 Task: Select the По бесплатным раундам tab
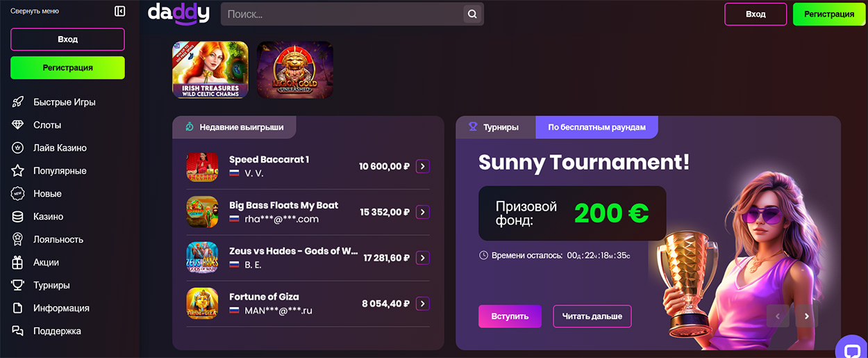coord(596,127)
